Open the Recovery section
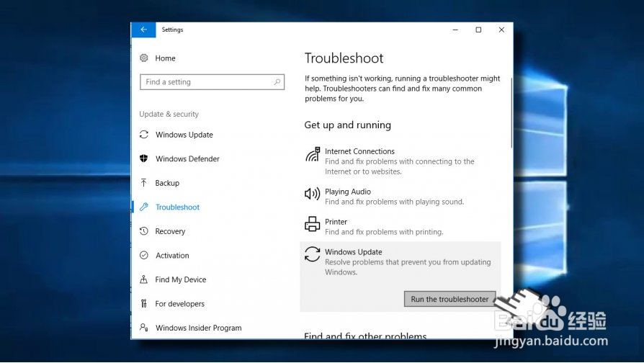Viewport: 644px width, 363px height. tap(170, 232)
